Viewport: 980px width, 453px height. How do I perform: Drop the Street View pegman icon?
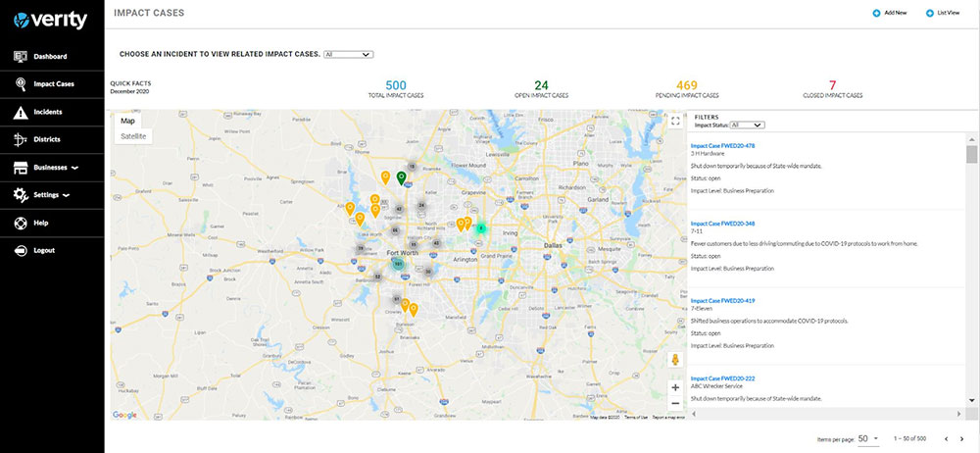[674, 359]
